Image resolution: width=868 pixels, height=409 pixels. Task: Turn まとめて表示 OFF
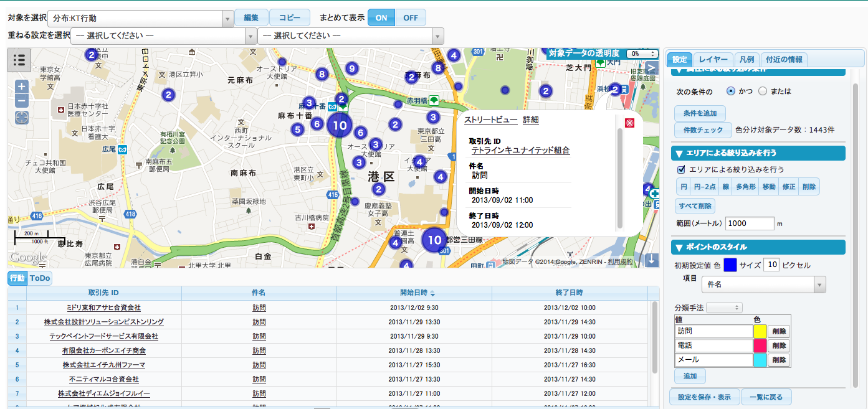pos(411,17)
